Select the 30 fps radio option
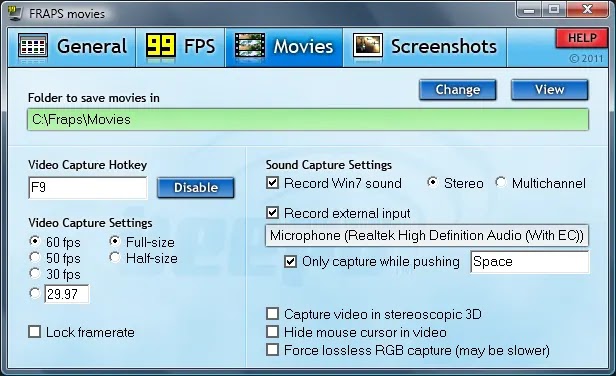This screenshot has width=616, height=376. 35,273
